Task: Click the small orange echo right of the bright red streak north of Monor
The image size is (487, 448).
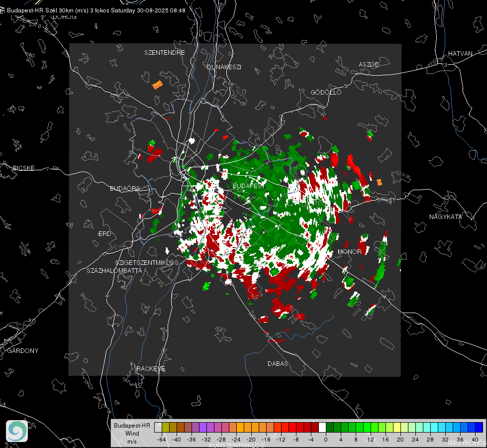Action: [379, 182]
